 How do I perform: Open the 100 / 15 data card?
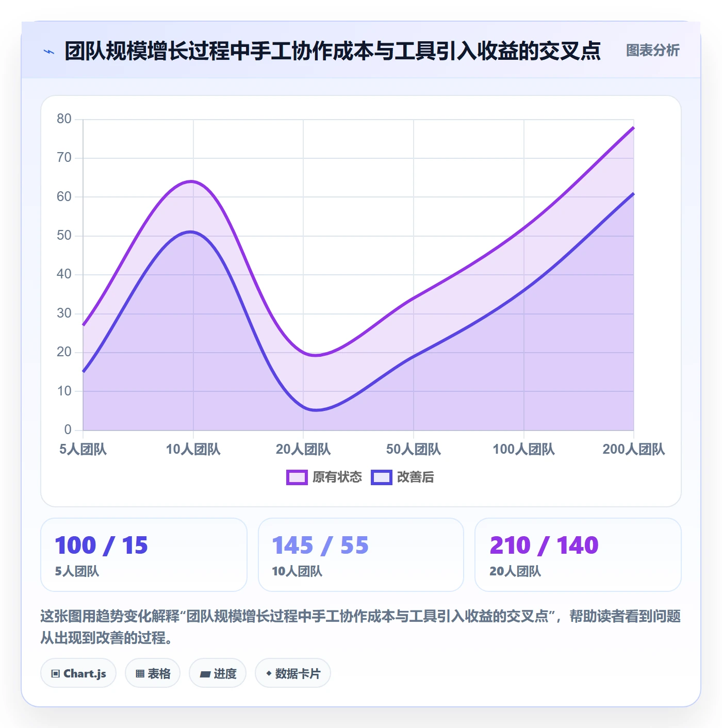pos(144,555)
